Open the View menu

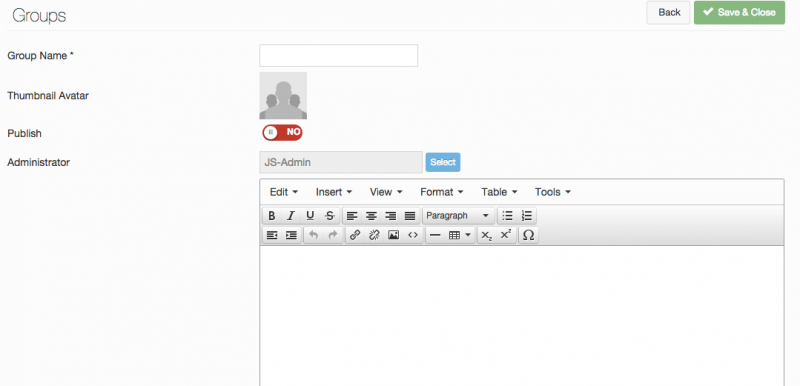click(x=386, y=192)
